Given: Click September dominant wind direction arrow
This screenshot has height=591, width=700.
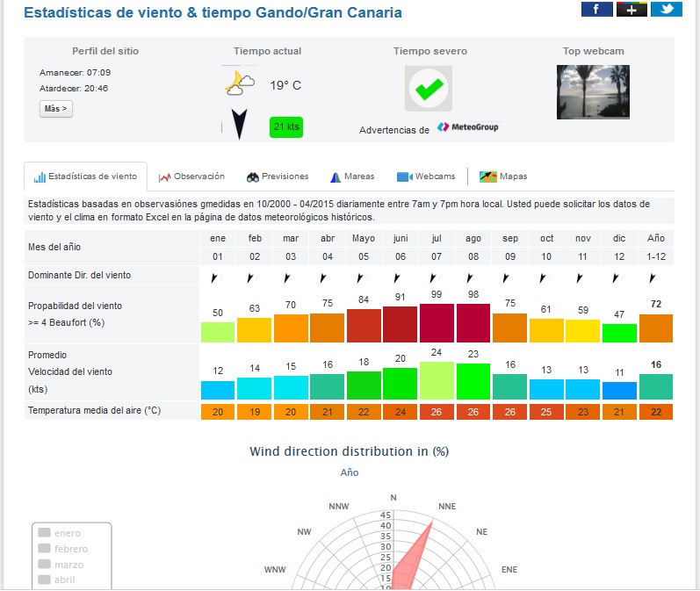Looking at the screenshot, I should (506, 278).
